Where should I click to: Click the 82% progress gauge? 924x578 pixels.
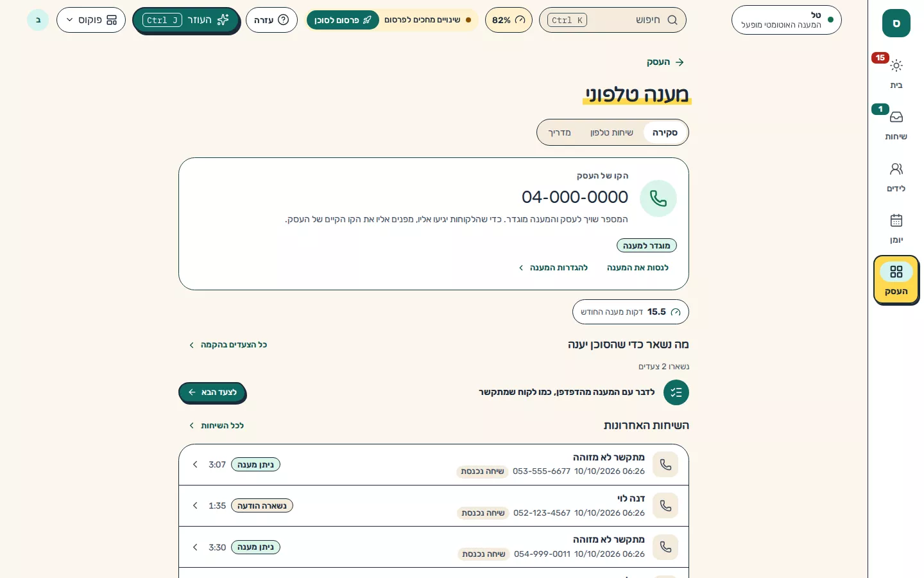pos(509,20)
